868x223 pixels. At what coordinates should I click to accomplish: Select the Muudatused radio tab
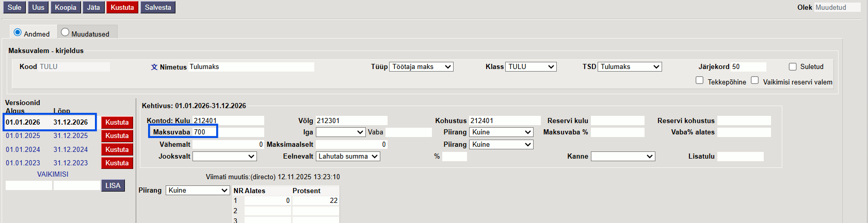tap(65, 32)
